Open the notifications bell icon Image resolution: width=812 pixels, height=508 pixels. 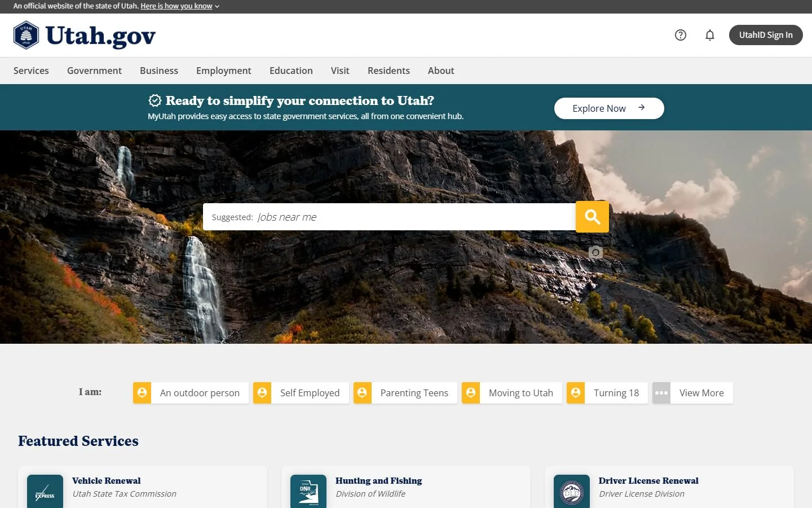pos(710,35)
